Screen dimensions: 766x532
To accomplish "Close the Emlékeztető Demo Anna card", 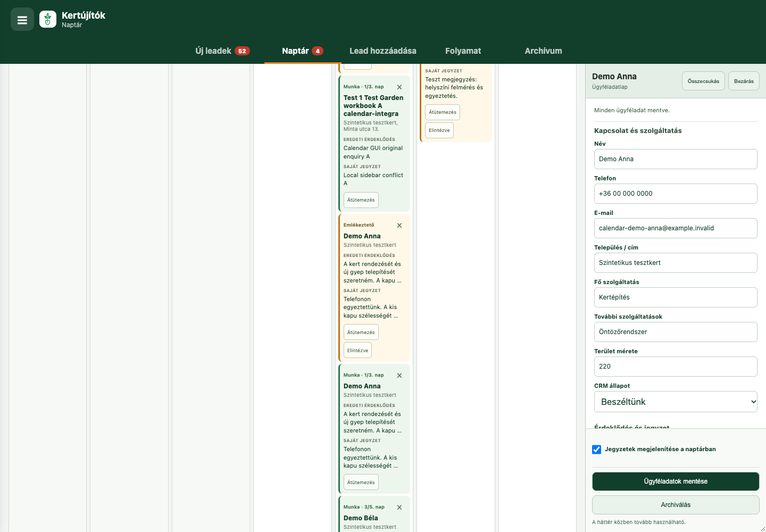I will click(399, 225).
